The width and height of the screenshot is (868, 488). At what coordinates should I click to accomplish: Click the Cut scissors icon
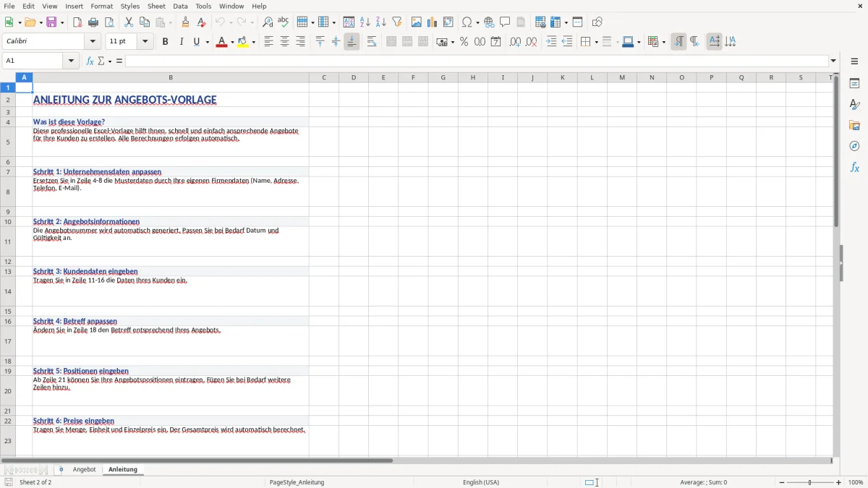[x=129, y=22]
